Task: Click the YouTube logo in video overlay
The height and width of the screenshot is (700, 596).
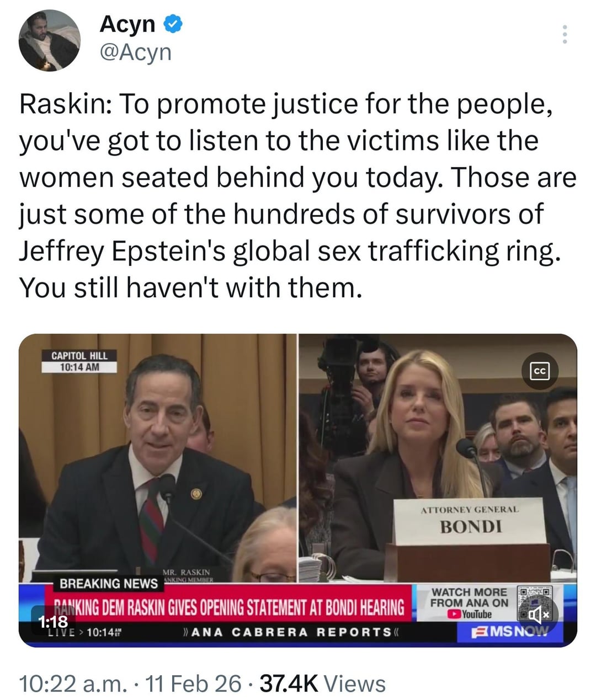Action: tap(470, 614)
